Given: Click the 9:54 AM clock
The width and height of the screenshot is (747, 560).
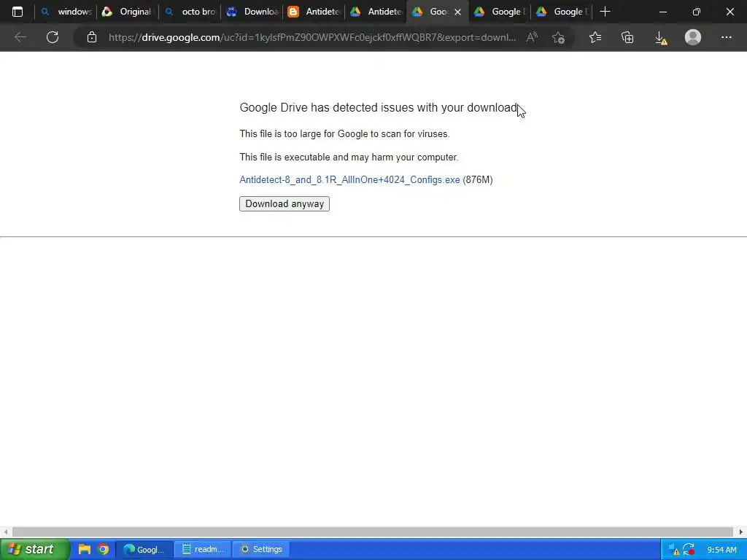Looking at the screenshot, I should point(721,550).
